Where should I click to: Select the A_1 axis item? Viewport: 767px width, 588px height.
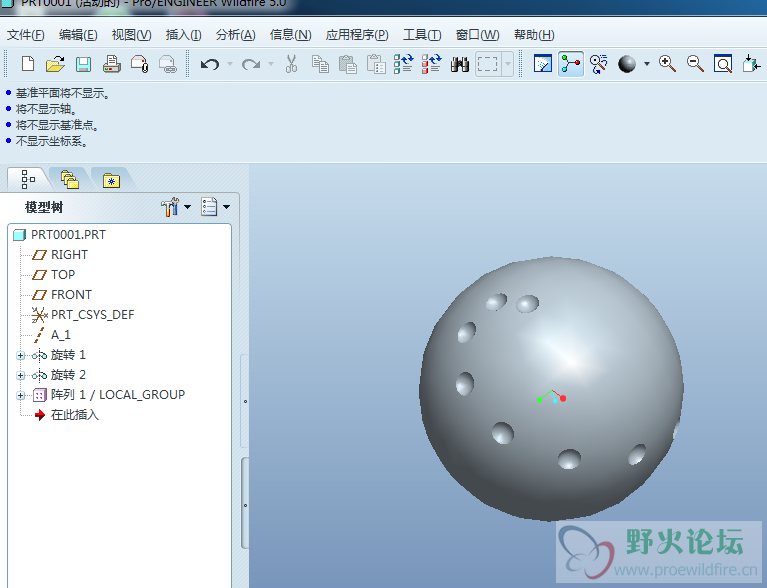pyautogui.click(x=51, y=335)
